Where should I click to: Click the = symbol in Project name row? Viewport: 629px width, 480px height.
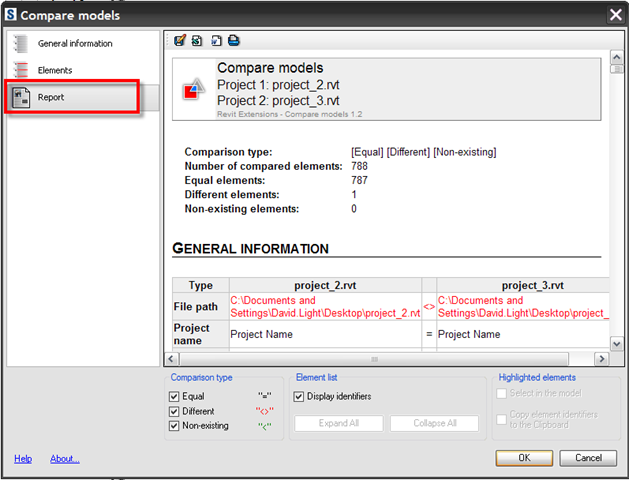(429, 334)
